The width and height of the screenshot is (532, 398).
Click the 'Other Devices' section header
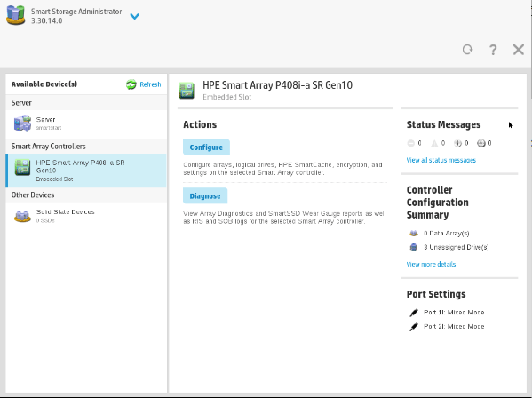click(33, 195)
